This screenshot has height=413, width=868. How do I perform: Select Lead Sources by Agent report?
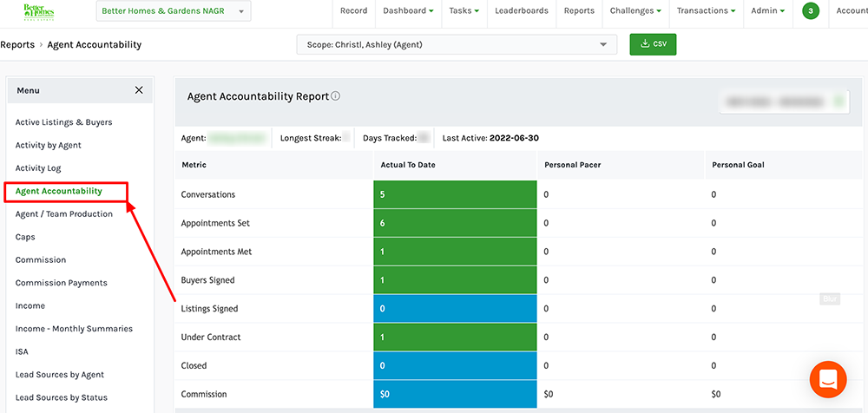60,375
